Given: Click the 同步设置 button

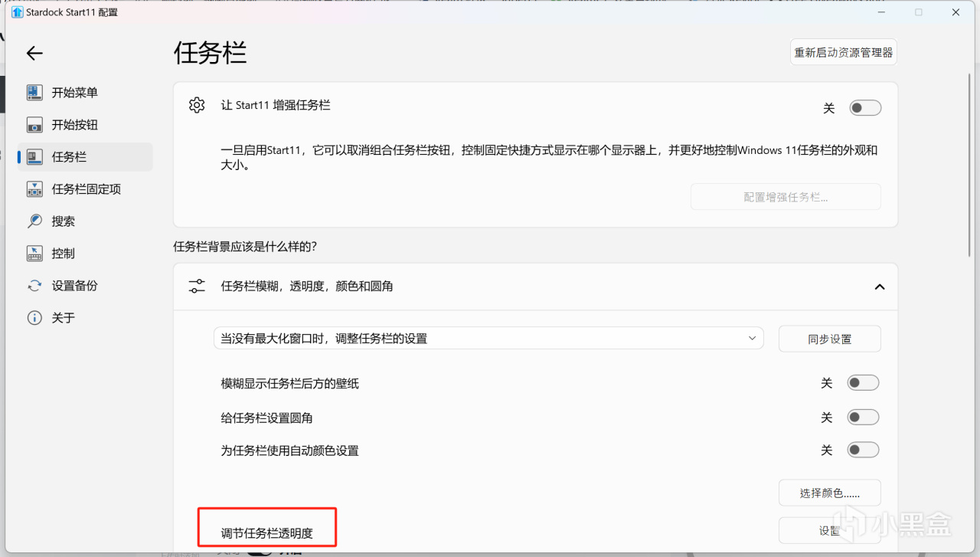Looking at the screenshot, I should [x=830, y=339].
